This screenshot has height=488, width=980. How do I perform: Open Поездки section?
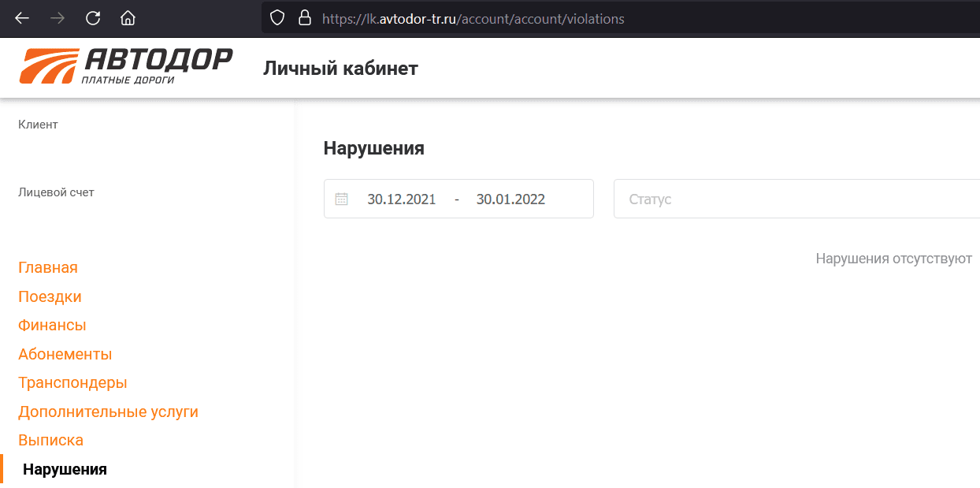click(50, 297)
